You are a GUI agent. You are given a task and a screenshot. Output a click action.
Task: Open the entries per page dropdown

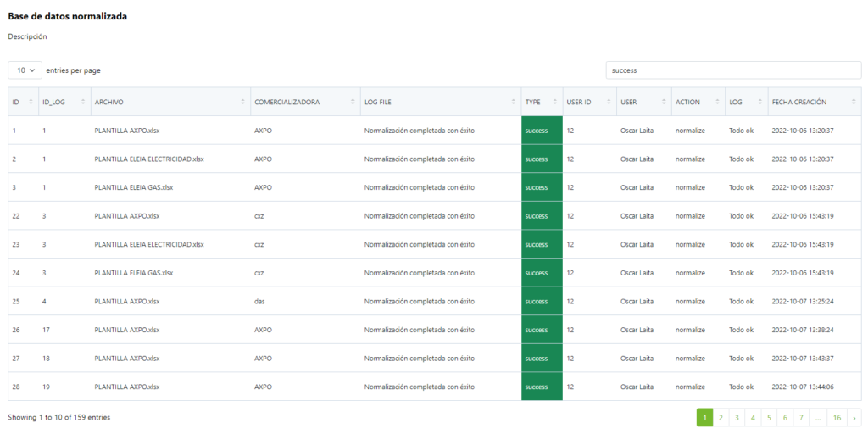25,70
